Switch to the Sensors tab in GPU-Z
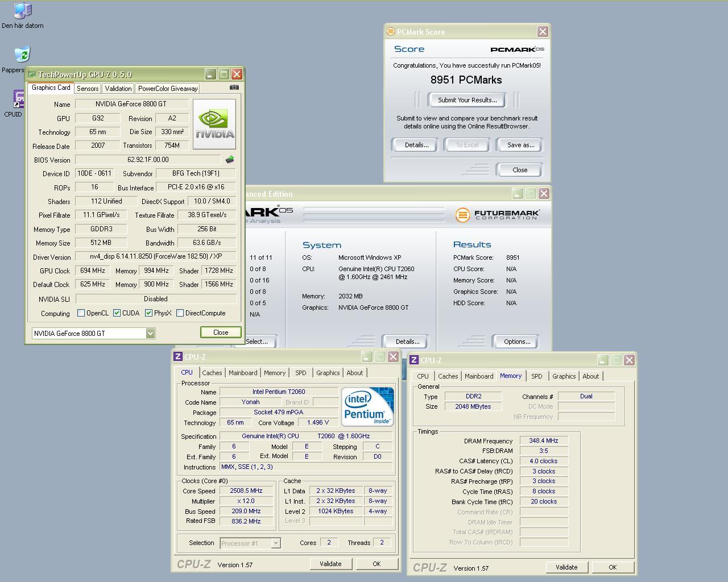This screenshot has width=728, height=582. 88,89
